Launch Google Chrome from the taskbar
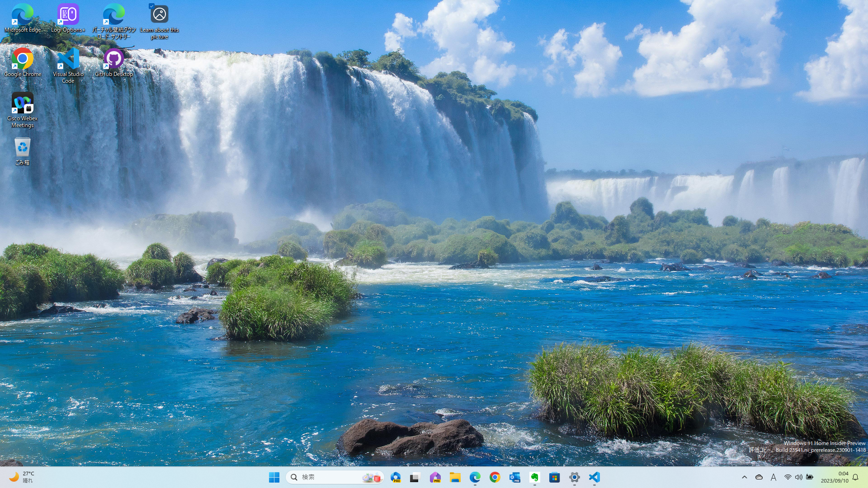Image resolution: width=868 pixels, height=488 pixels. click(x=495, y=477)
